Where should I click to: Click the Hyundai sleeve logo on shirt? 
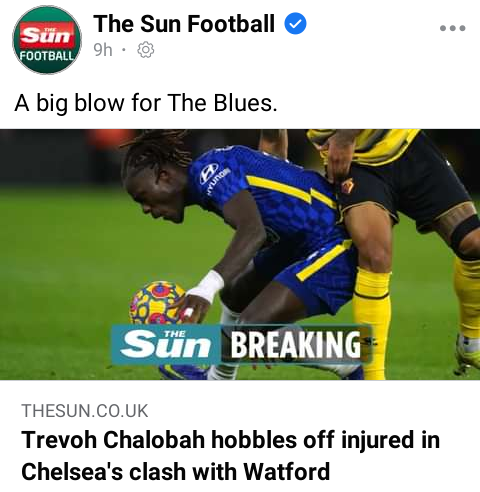(213, 176)
